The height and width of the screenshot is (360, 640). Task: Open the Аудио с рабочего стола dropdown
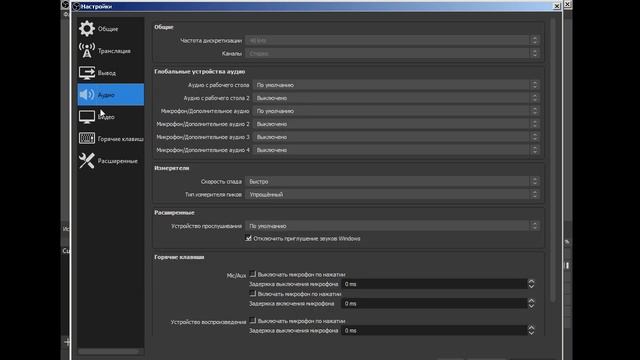[x=396, y=85]
